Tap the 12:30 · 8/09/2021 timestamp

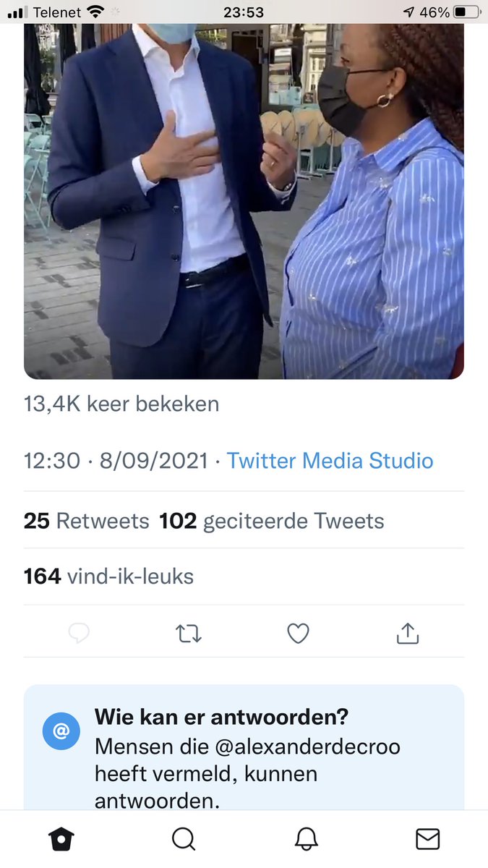[116, 461]
